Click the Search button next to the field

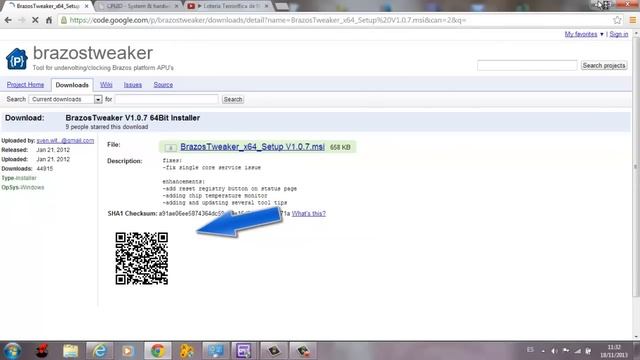pyautogui.click(x=233, y=99)
